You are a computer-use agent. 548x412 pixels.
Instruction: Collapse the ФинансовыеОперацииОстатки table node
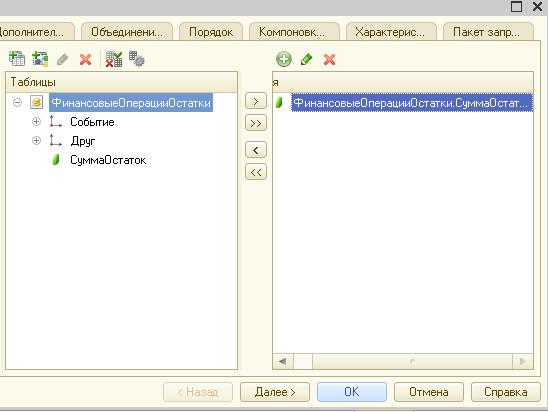[x=17, y=102]
